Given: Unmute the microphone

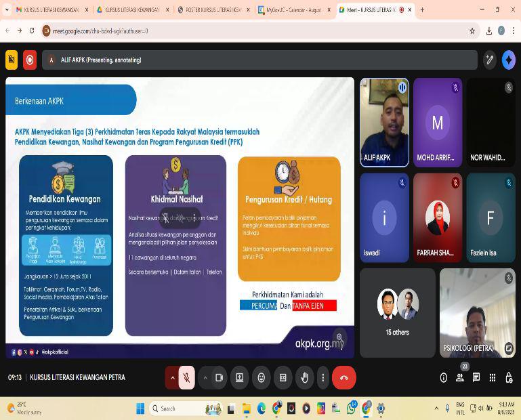Looking at the screenshot, I should click(186, 378).
